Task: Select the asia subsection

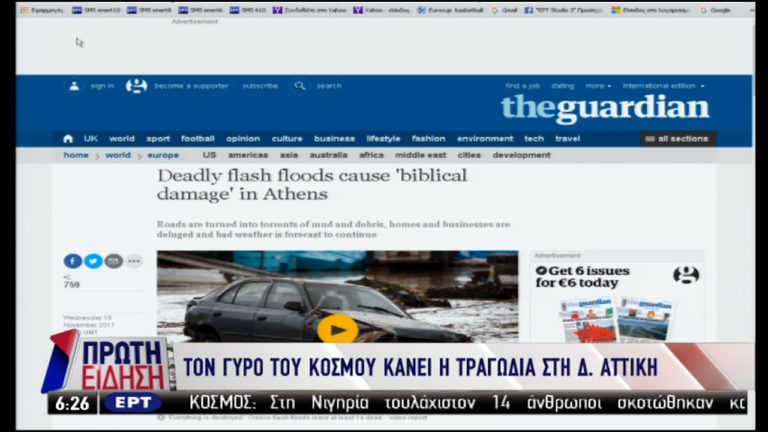Action: coord(288,155)
